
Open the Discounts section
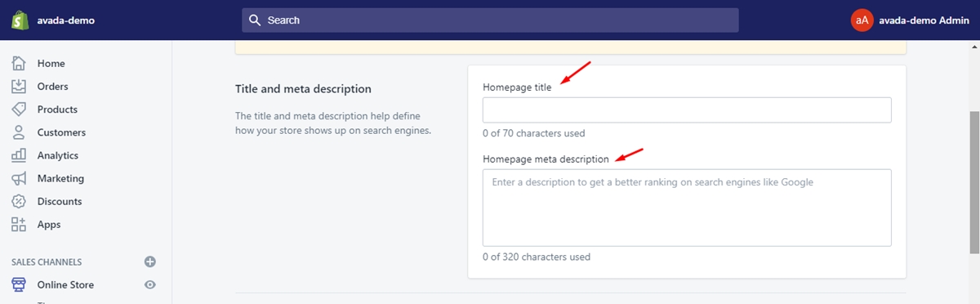59,201
